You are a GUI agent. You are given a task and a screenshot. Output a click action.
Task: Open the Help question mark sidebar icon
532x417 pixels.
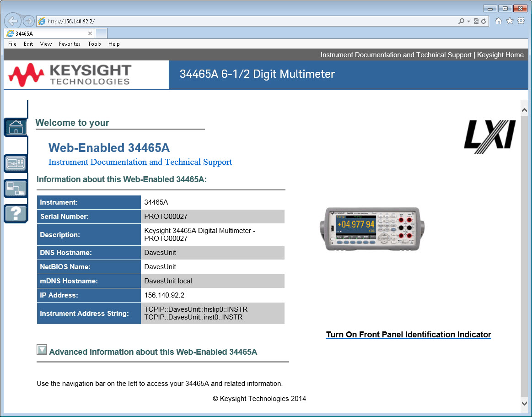tap(16, 214)
